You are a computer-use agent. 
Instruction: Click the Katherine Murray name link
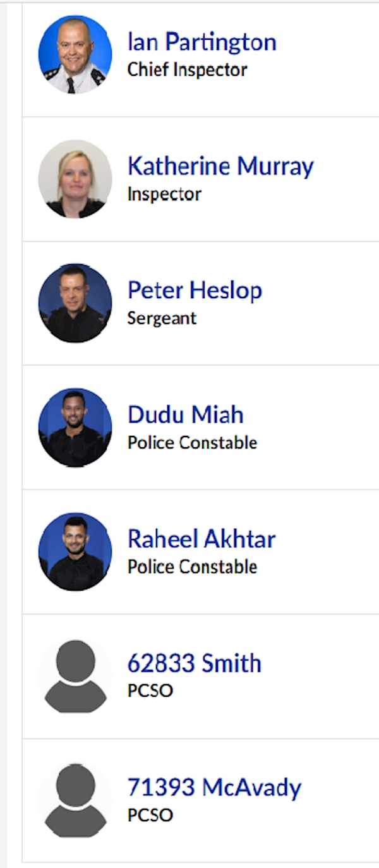click(220, 167)
